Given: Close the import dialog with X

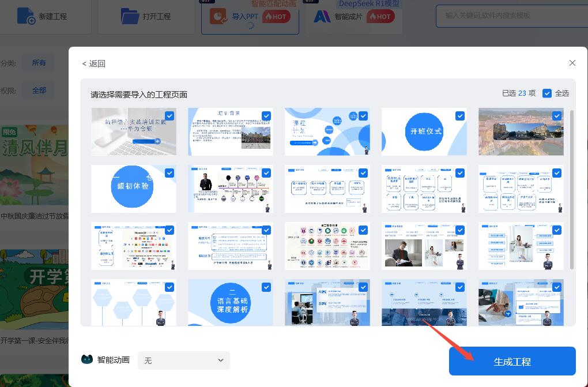Looking at the screenshot, I should coord(572,63).
